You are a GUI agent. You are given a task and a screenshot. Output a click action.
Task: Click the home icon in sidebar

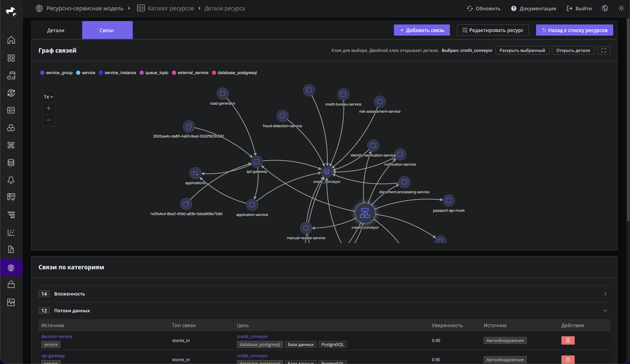(x=11, y=40)
